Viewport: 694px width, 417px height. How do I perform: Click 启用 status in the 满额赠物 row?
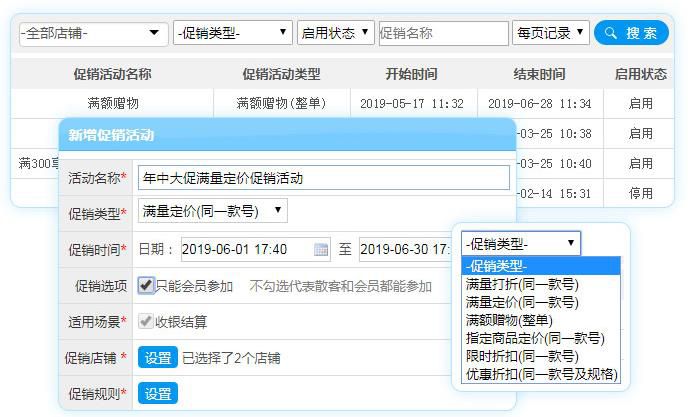[x=640, y=104]
